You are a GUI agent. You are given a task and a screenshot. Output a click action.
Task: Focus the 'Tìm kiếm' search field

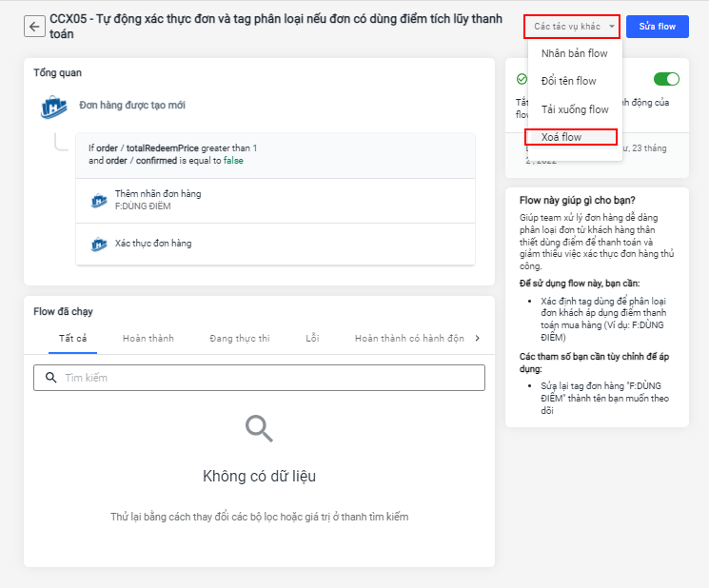pos(259,378)
